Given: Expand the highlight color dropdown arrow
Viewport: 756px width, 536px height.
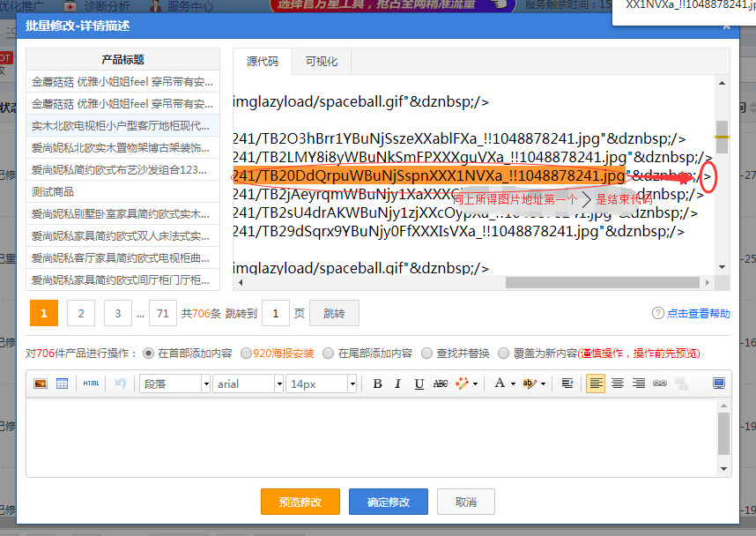Looking at the screenshot, I should pyautogui.click(x=544, y=384).
